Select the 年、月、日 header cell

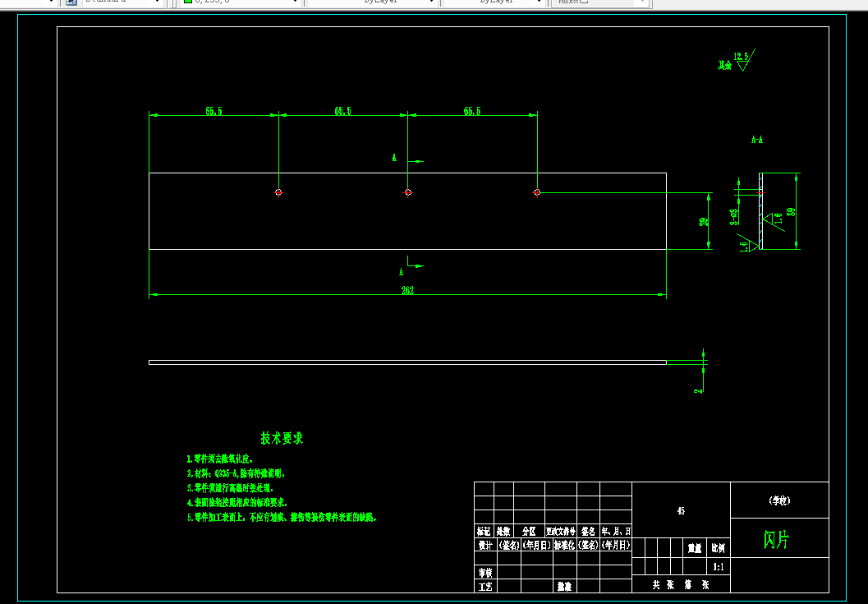pyautogui.click(x=616, y=531)
